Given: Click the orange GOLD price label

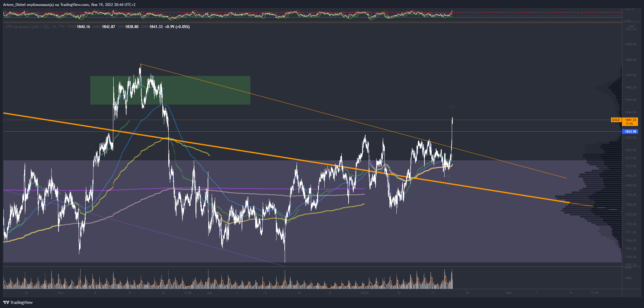Looking at the screenshot, I should pyautogui.click(x=616, y=120).
